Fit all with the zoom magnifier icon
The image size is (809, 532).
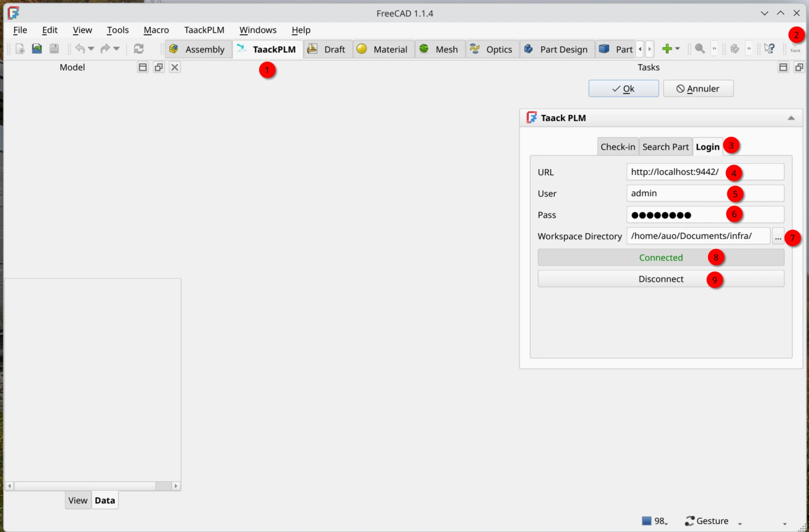coord(700,48)
